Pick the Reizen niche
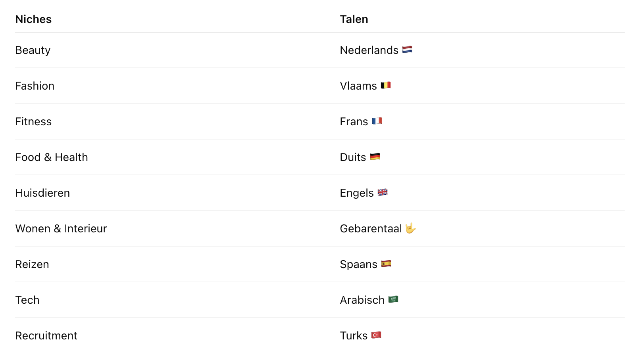The height and width of the screenshot is (364, 635). click(x=32, y=264)
